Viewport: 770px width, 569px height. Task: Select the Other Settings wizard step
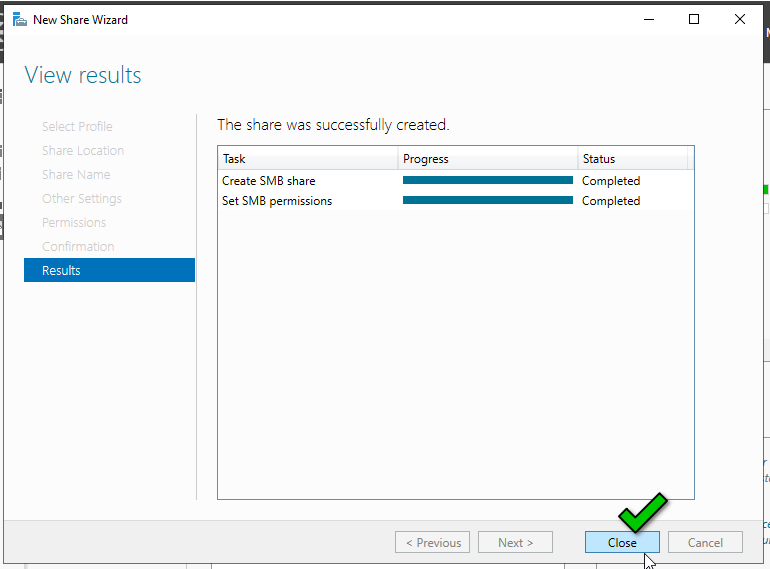click(x=82, y=198)
